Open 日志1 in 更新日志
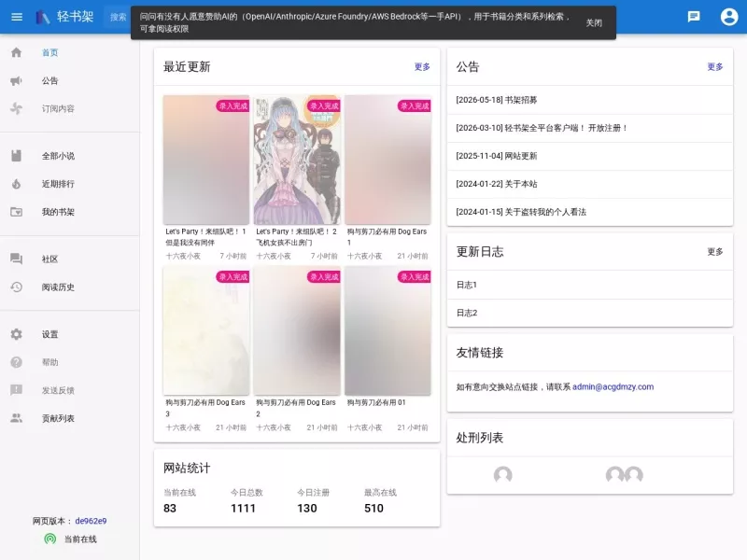This screenshot has width=747, height=560. [x=590, y=285]
